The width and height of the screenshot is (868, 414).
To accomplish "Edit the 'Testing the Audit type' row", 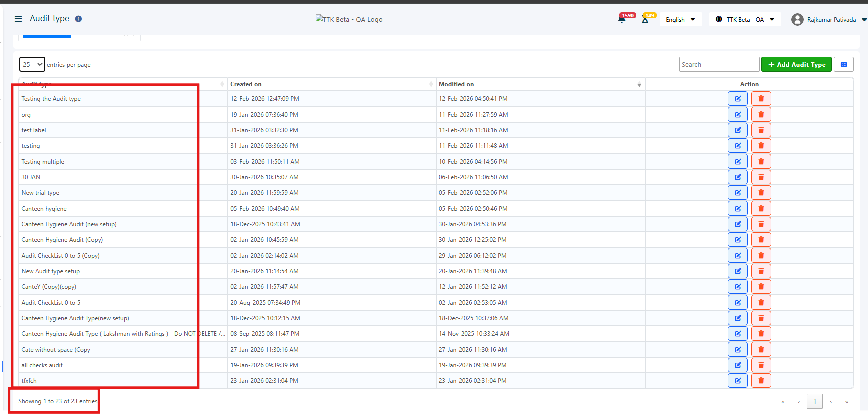I will [x=737, y=99].
